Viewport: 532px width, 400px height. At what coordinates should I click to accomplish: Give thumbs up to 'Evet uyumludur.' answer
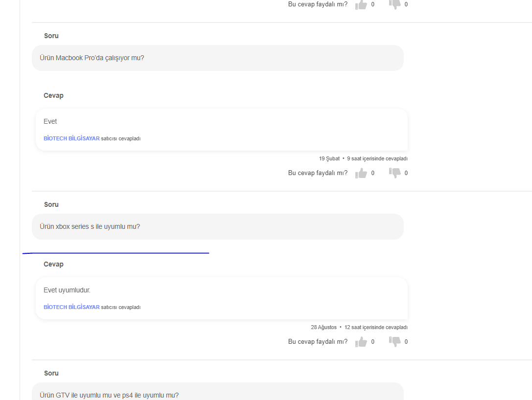tap(361, 342)
